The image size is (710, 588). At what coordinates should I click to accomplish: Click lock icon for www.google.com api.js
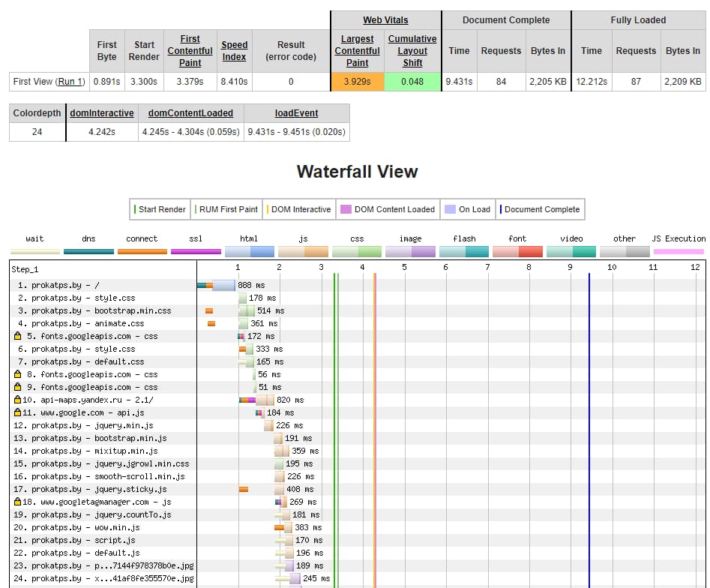pos(17,412)
